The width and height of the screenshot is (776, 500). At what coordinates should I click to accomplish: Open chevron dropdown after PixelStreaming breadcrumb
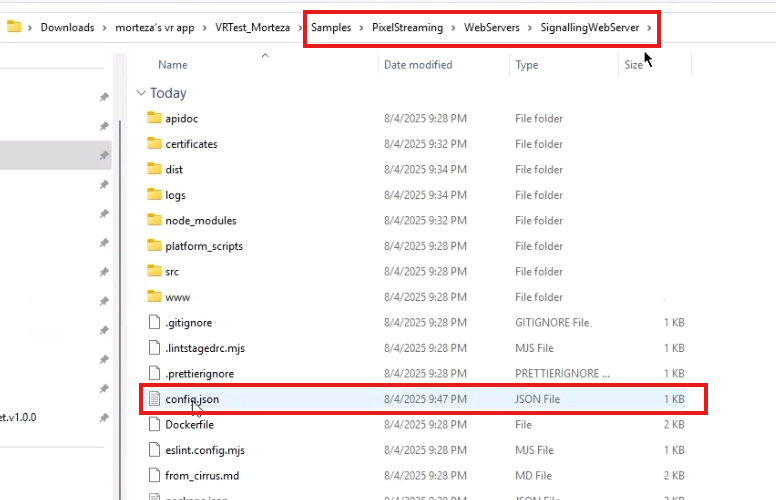pyautogui.click(x=453, y=28)
